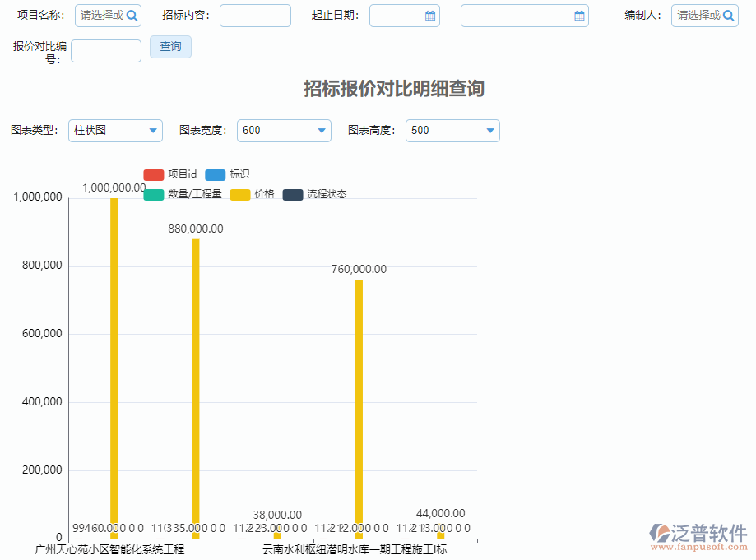Screen dimensions: 756x560
Task: Open the calendar icon for start date
Action: click(429, 15)
